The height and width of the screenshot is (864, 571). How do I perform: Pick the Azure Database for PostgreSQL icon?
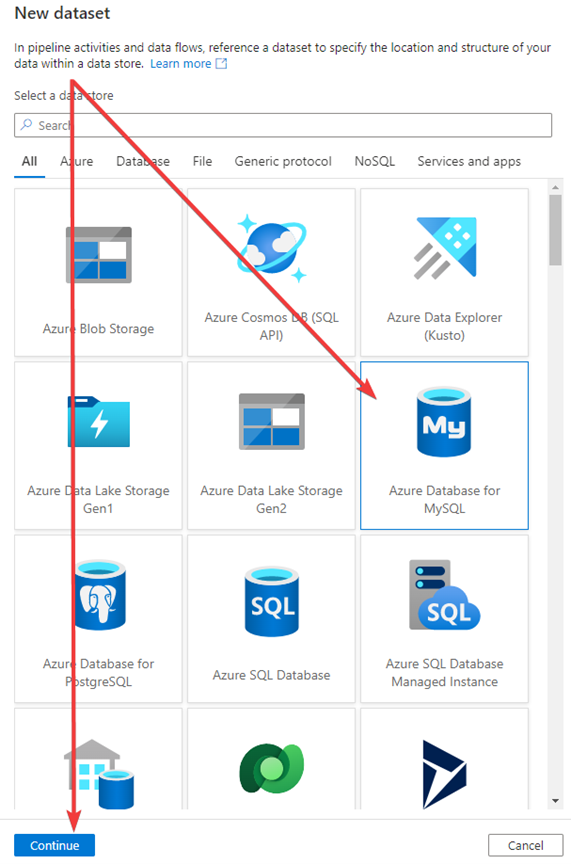click(100, 595)
